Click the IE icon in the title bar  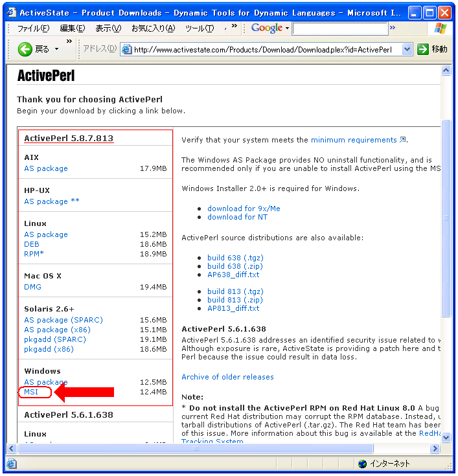(11, 12)
